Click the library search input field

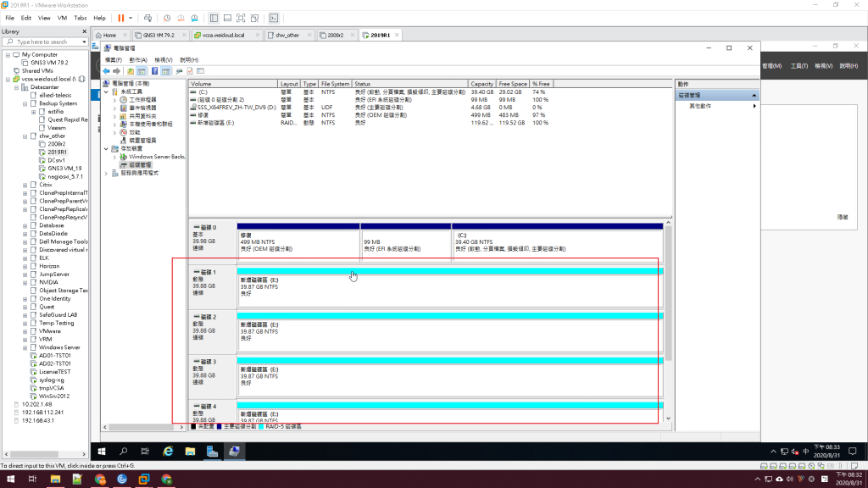pos(43,42)
